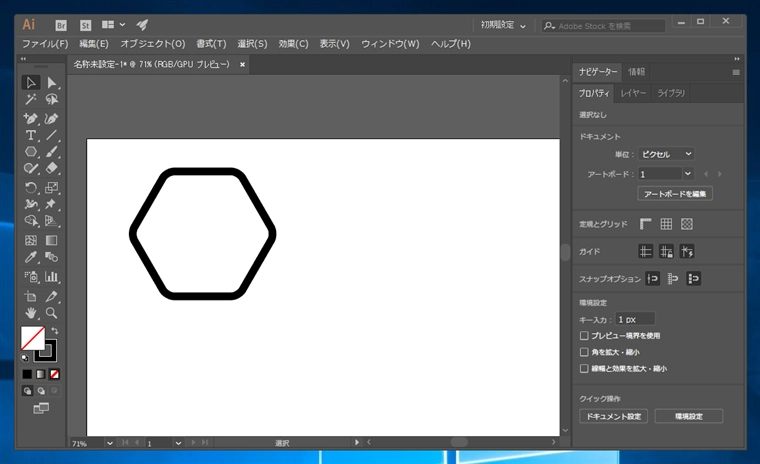Choose the Mesh tool
The width and height of the screenshot is (760, 464).
tap(31, 240)
